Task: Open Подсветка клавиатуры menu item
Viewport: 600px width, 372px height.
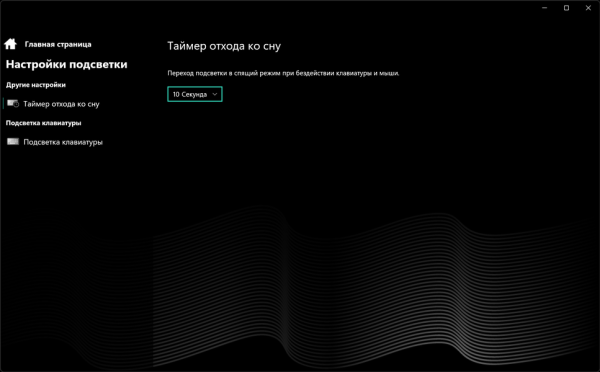Action: [x=63, y=142]
